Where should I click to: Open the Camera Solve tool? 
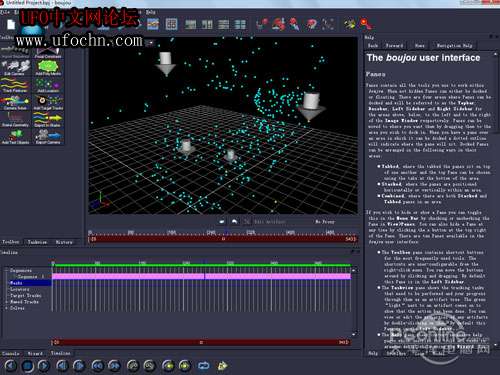pos(15,102)
